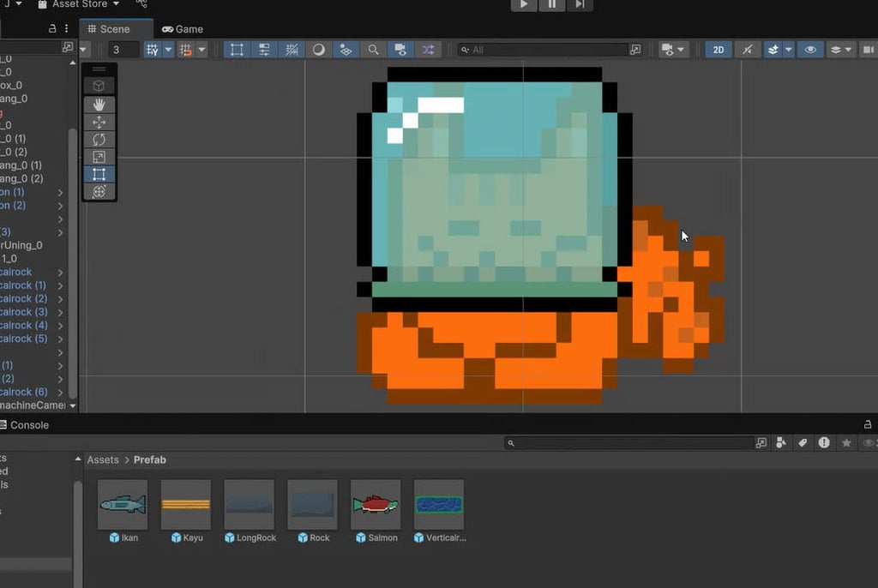Go to Assets in breadcrumb path
The width and height of the screenshot is (878, 588).
click(x=103, y=459)
